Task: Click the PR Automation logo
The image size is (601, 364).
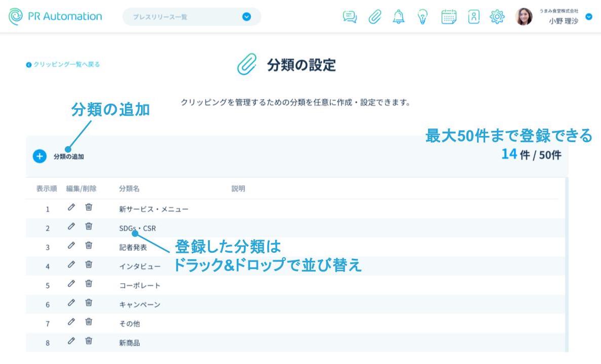Action: 55,16
